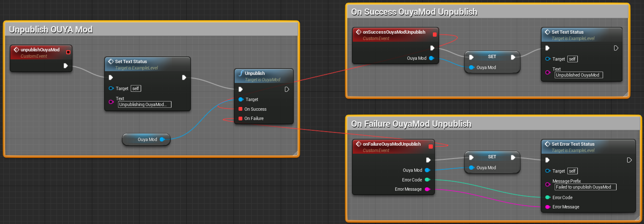Image resolution: width=644 pixels, height=224 pixels.
Task: Click exec output pin of onSuccessOuyaModUnpublish
Action: tap(432, 48)
